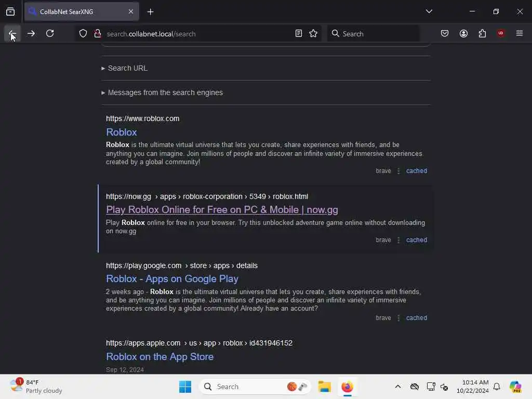The image size is (532, 399).
Task: Open the site security lock info
Action: tap(97, 34)
